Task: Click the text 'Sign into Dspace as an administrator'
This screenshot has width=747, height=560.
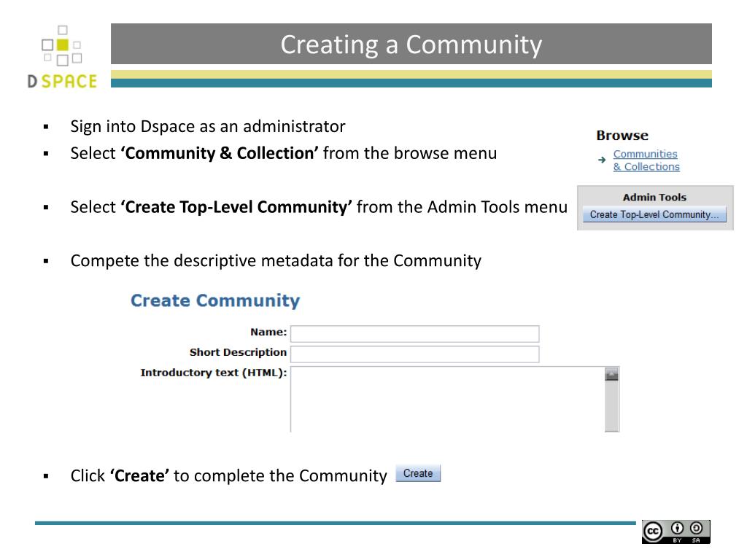Action: (208, 127)
